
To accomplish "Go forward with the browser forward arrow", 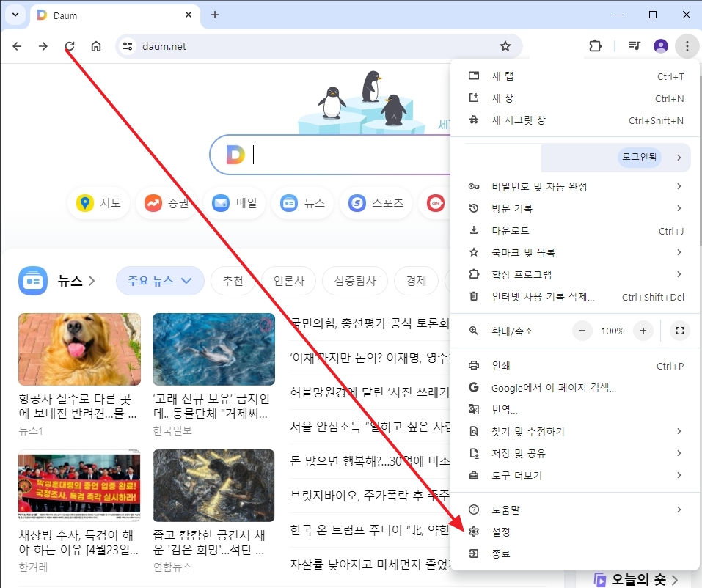I will [43, 46].
